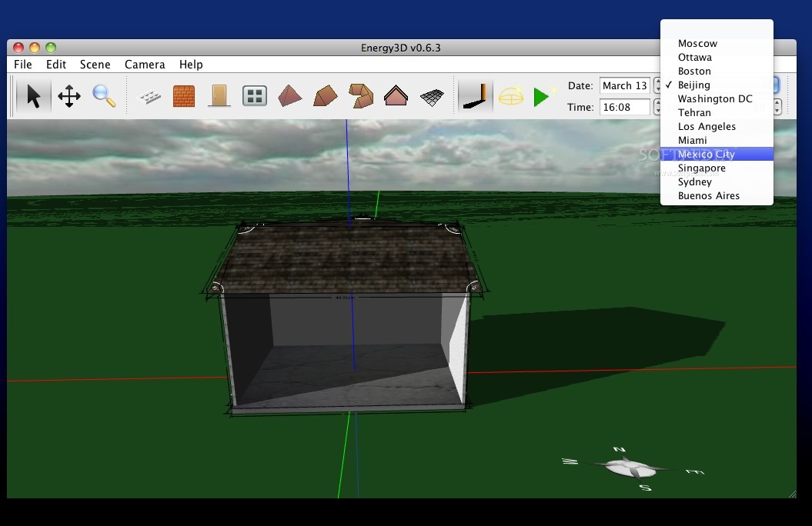This screenshot has width=812, height=526.
Task: Select Washington DC in city list
Action: pyautogui.click(x=717, y=98)
